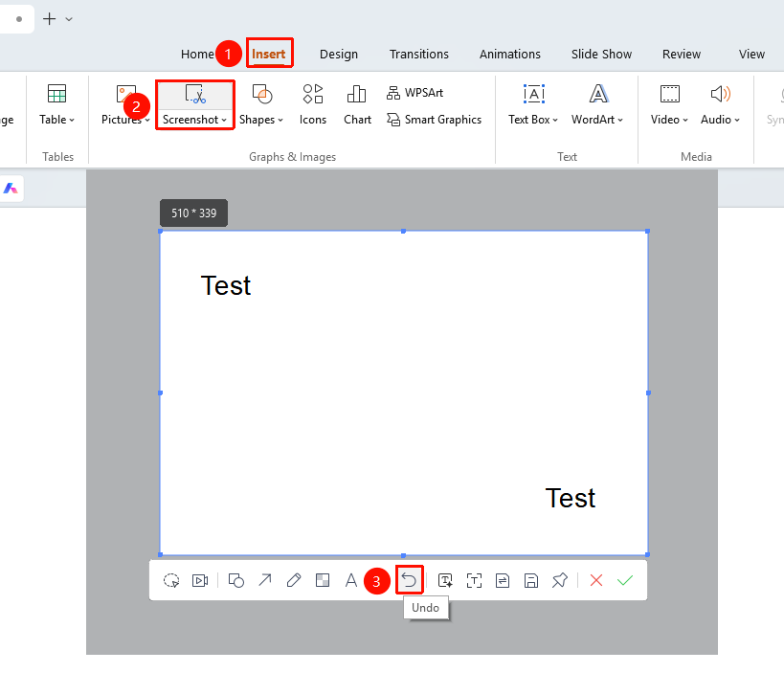This screenshot has width=784, height=695.
Task: Cancel the screenshot with red X
Action: pos(596,580)
